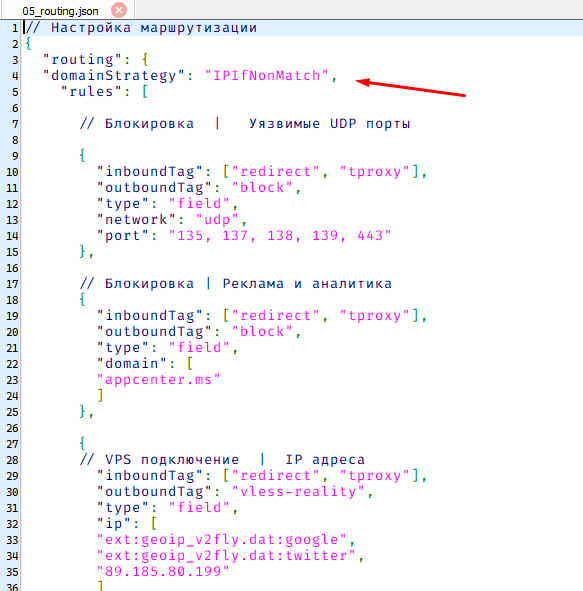
Task: Click the "udp" value
Action: pyautogui.click(x=217, y=219)
